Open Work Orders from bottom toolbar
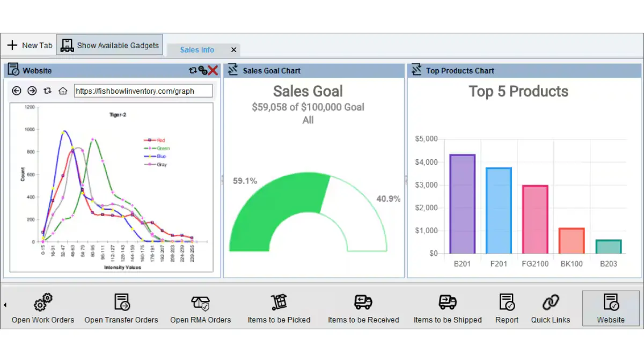Image resolution: width=644 pixels, height=362 pixels. coord(42,308)
